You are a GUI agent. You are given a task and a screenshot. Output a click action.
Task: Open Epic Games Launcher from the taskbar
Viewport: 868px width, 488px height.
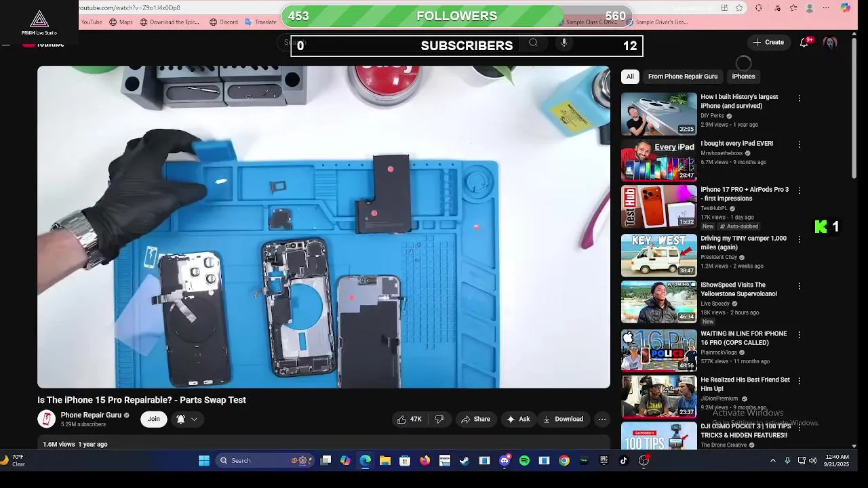[x=604, y=461]
